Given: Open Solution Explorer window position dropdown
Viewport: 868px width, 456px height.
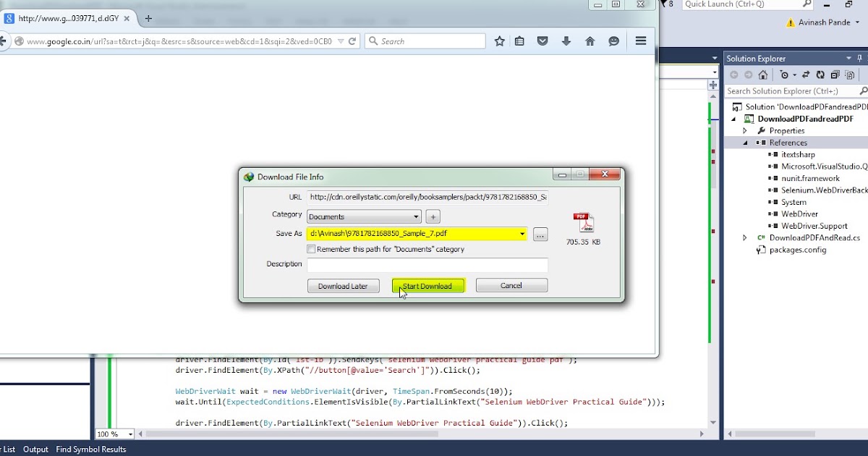Looking at the screenshot, I should pos(848,59).
